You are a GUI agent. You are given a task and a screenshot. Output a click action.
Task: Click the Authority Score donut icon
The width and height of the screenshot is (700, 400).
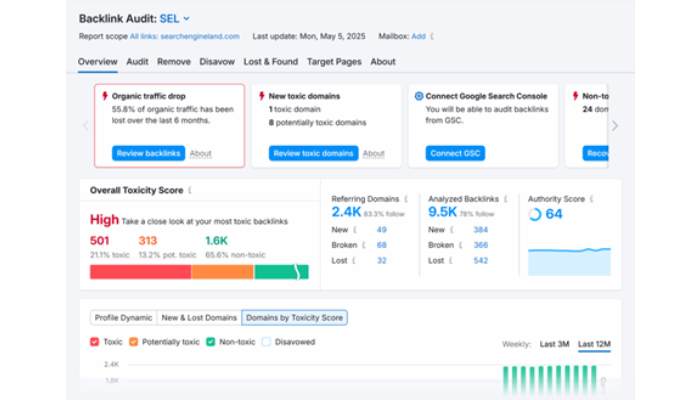click(535, 214)
